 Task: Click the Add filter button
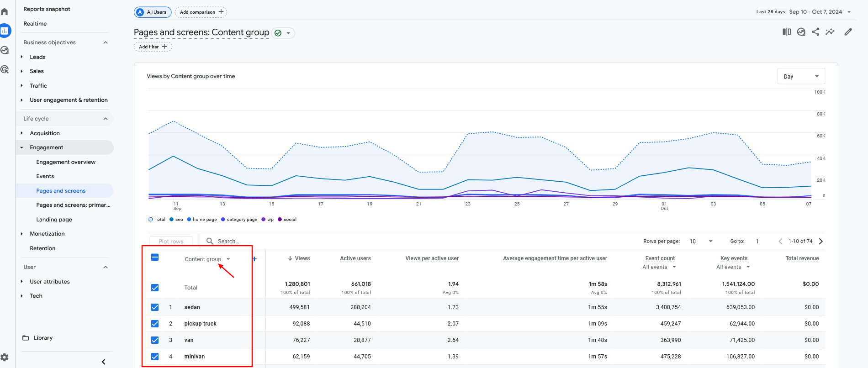point(153,47)
